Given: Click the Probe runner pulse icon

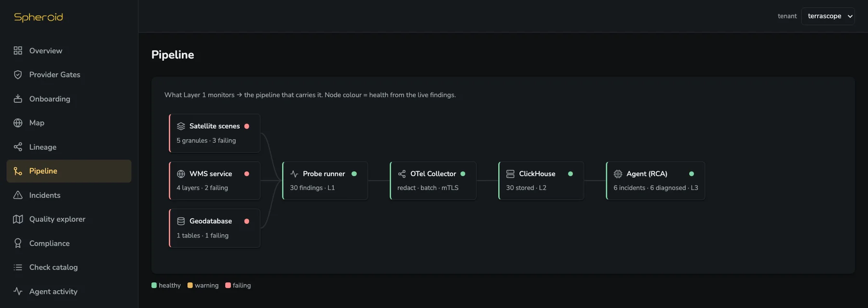Looking at the screenshot, I should click(294, 174).
